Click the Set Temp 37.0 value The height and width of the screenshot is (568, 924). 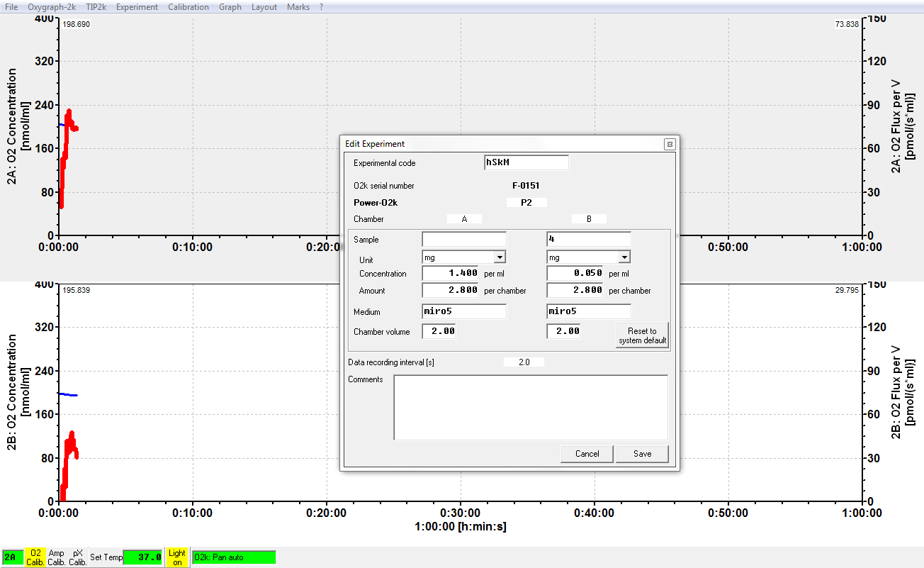click(142, 557)
